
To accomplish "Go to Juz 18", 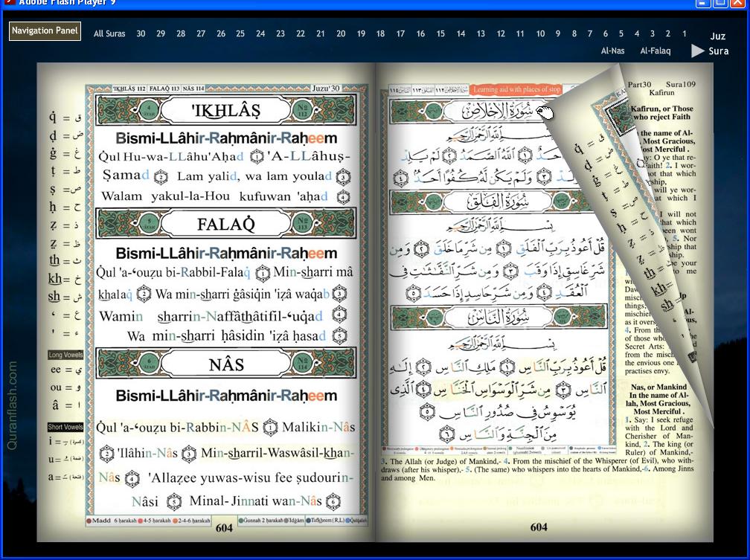I will point(381,34).
